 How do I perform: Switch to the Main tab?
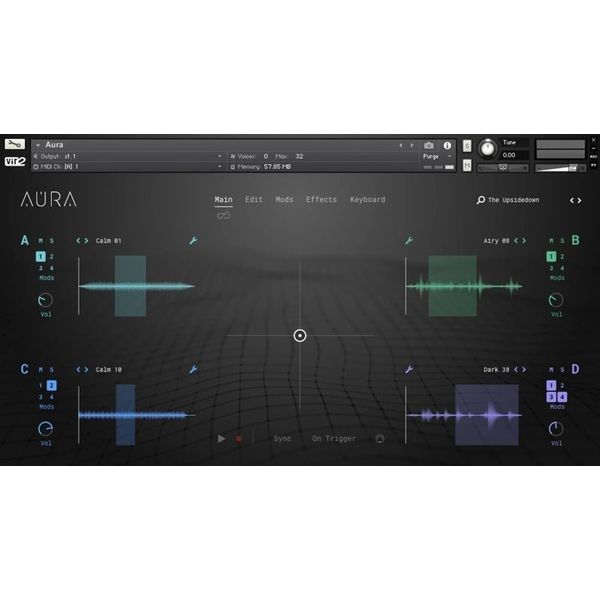click(223, 200)
